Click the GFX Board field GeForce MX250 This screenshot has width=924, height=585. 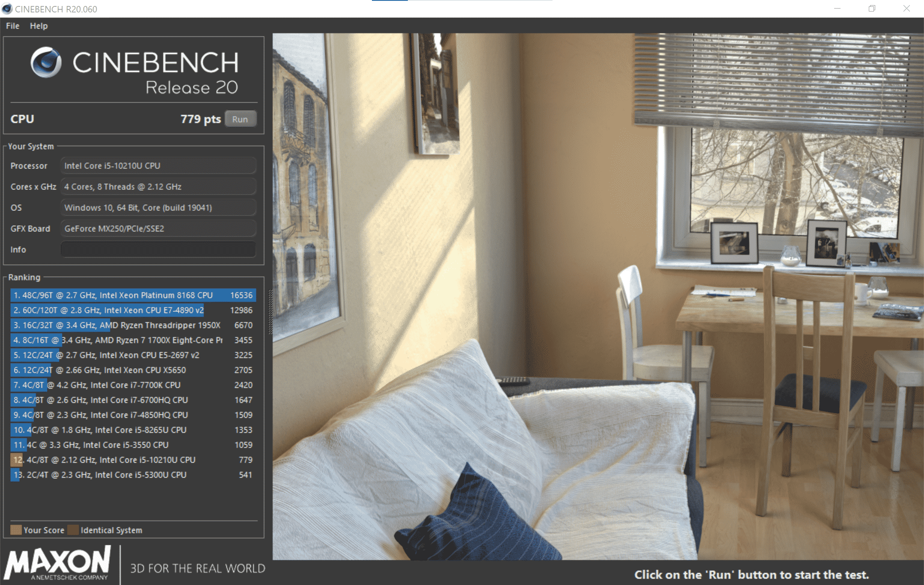pos(158,228)
